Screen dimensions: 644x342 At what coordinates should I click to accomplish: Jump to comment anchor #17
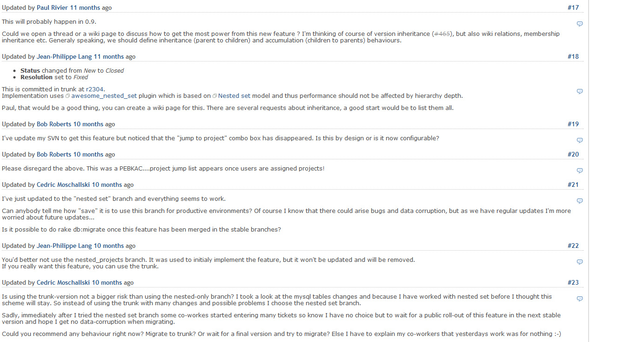pyautogui.click(x=573, y=7)
